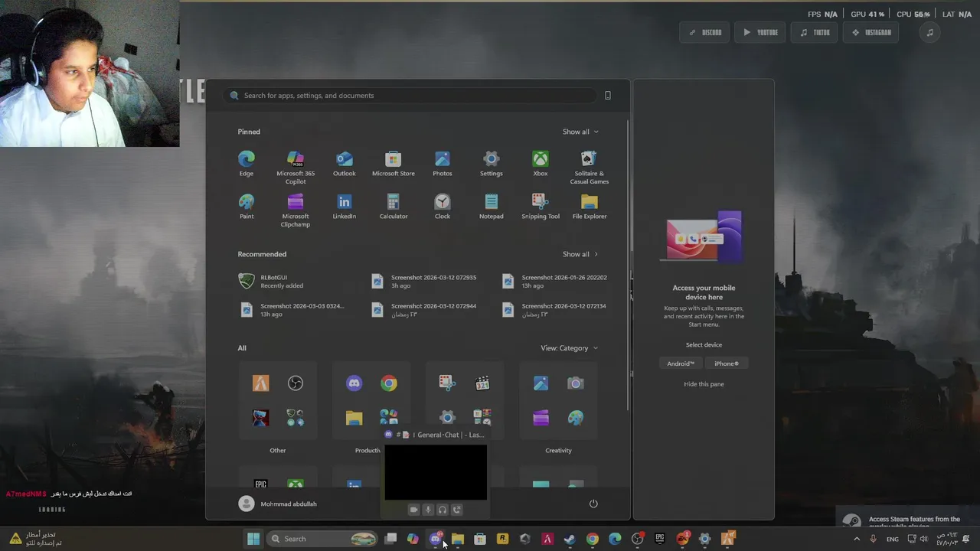Viewport: 980px width, 551px height.
Task: Open Settings from the Pinned section
Action: [x=491, y=164]
